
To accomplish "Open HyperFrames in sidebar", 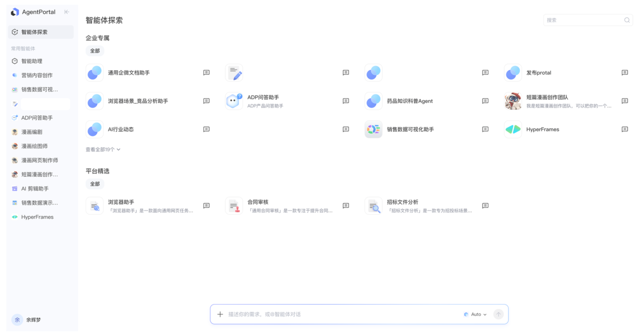I will (41, 217).
